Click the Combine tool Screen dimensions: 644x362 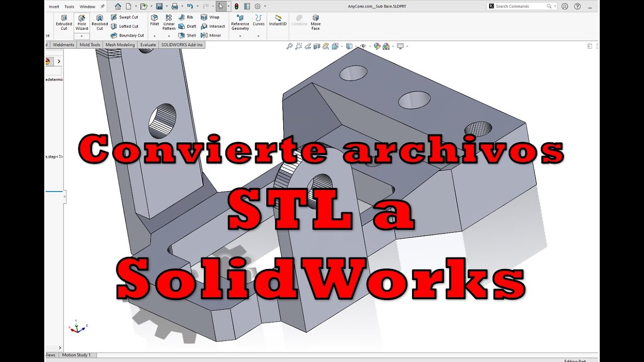(299, 20)
